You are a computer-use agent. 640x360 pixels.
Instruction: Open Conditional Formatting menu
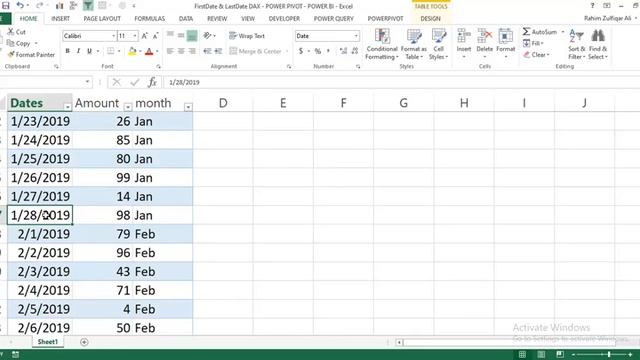point(382,44)
